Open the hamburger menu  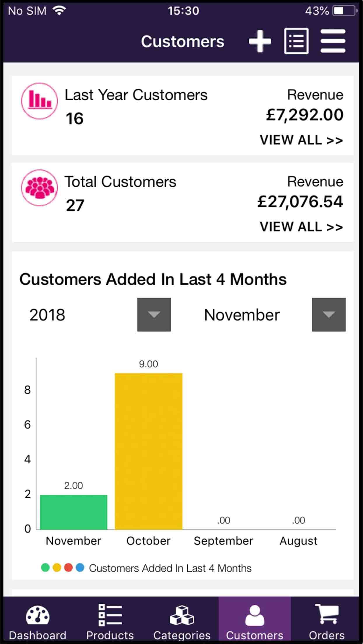[x=333, y=41]
